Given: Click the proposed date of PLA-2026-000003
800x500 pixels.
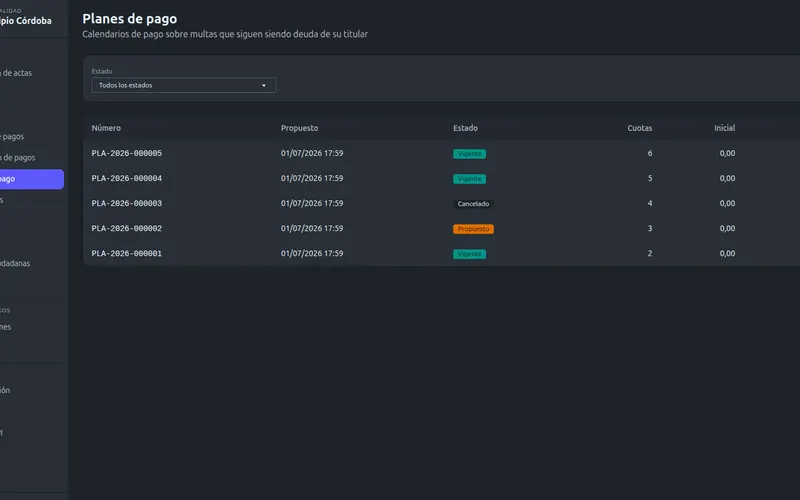Looking at the screenshot, I should tap(312, 203).
